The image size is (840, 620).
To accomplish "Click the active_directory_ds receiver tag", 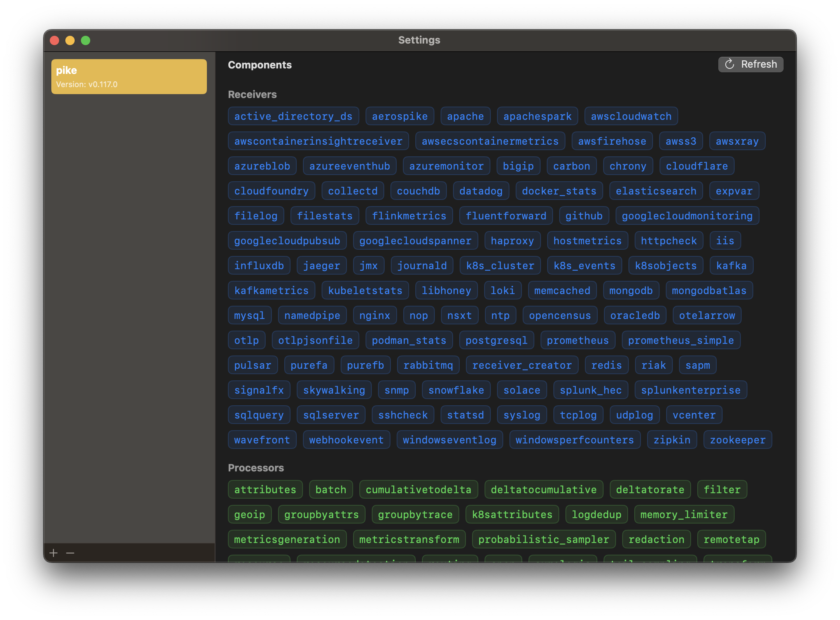I will pos(293,116).
